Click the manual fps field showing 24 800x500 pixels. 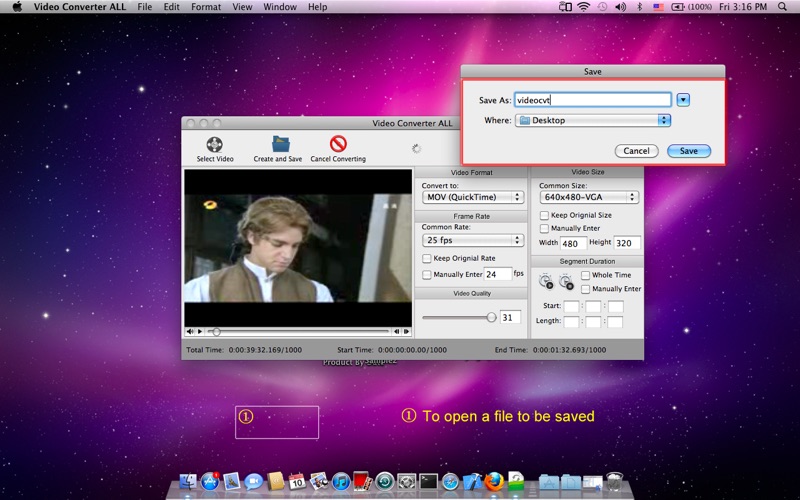click(497, 274)
